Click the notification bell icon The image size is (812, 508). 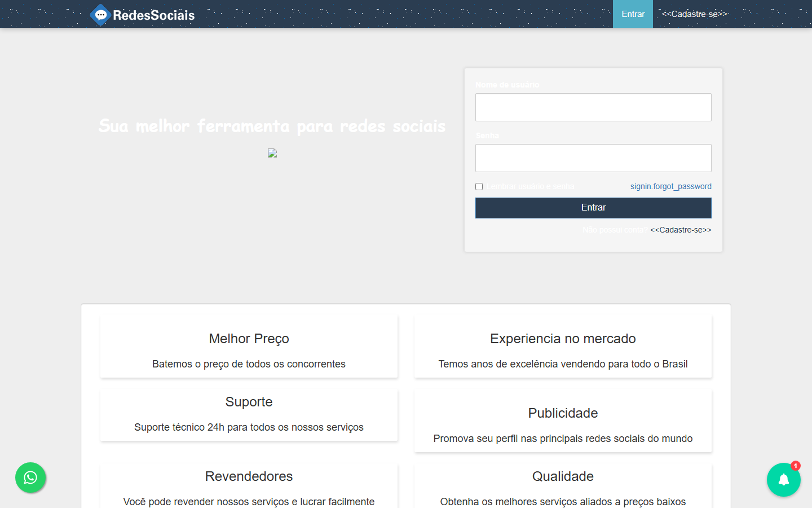[783, 480]
